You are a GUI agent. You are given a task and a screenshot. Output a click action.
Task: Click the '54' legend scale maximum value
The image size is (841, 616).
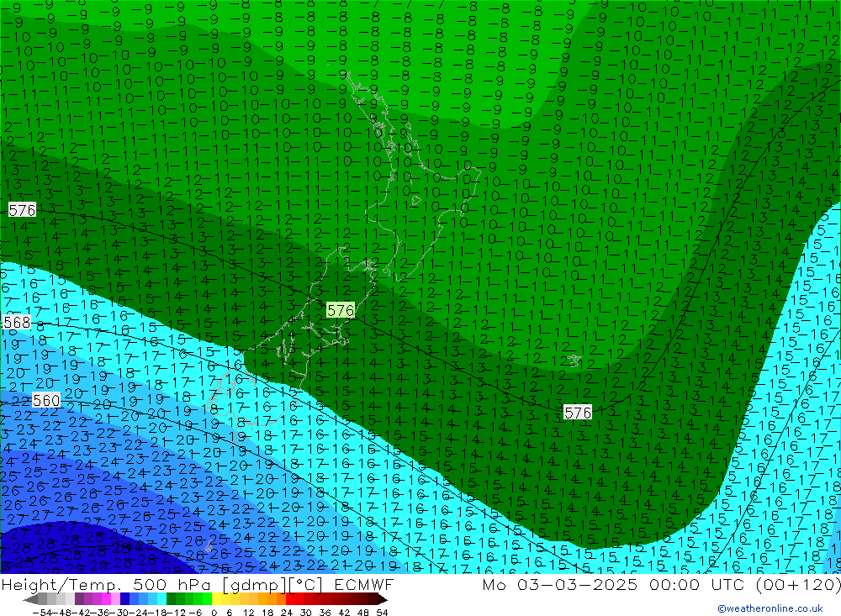pyautogui.click(x=382, y=613)
